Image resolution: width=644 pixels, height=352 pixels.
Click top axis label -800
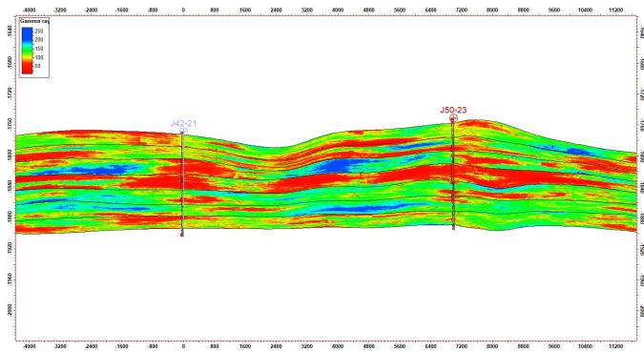coord(153,10)
